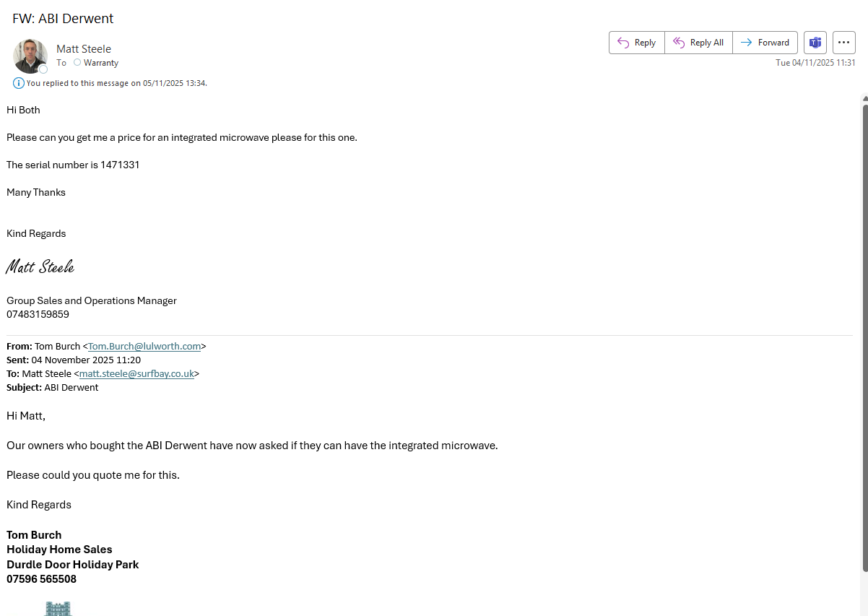Click the received date Tue 04/11/2025 11:31

pyautogui.click(x=815, y=63)
